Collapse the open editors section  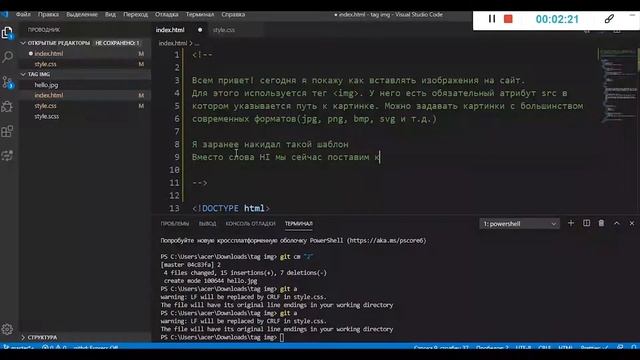click(x=23, y=43)
